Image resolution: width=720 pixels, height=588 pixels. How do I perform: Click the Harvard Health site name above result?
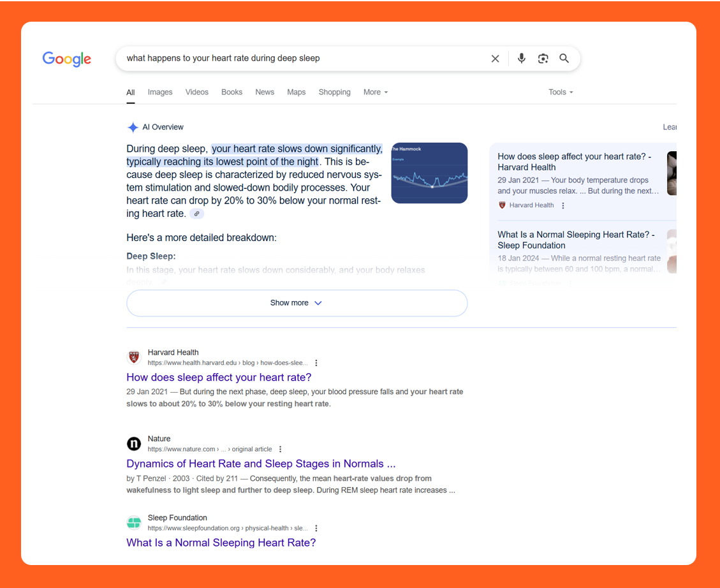click(x=173, y=353)
